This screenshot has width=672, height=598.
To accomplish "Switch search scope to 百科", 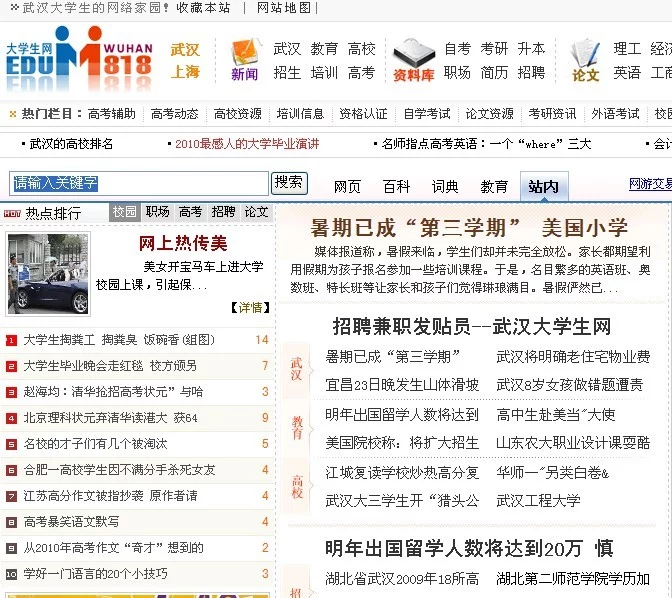I will (x=396, y=186).
